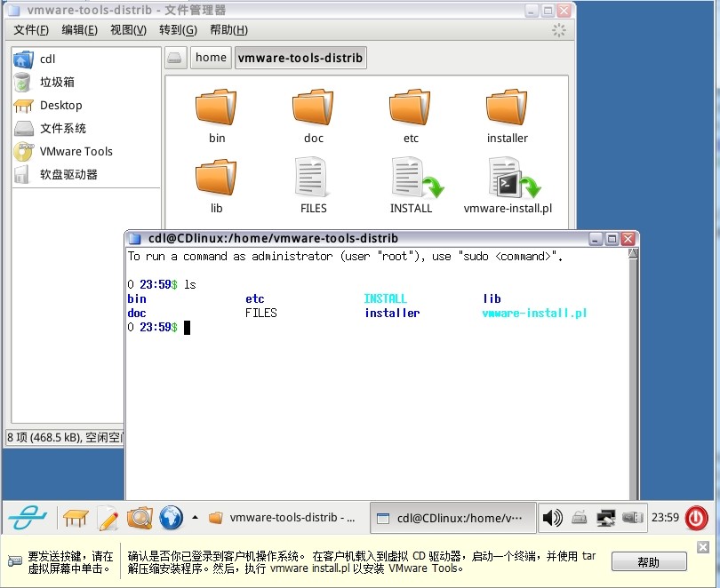720x588 pixels.
Task: Click the taskbar clock 23:59
Action: pyautogui.click(x=664, y=518)
